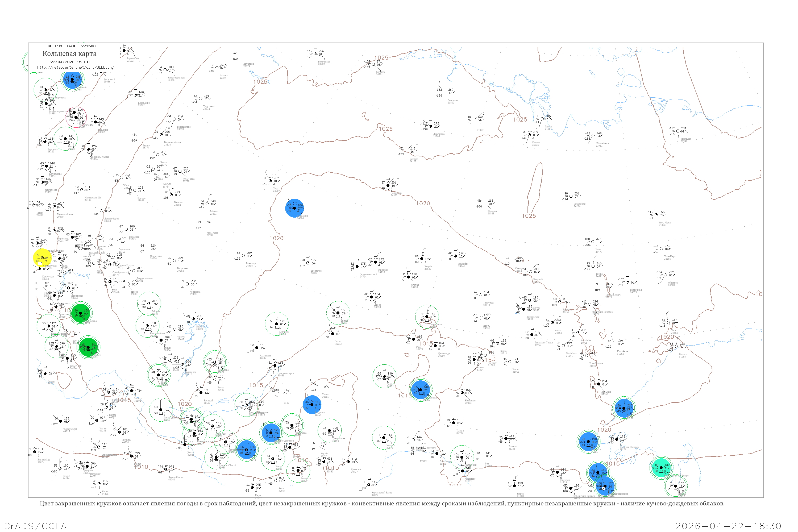The image size is (798, 532).
Task: Click the blue circle at Аян station
Action: (x=624, y=408)
